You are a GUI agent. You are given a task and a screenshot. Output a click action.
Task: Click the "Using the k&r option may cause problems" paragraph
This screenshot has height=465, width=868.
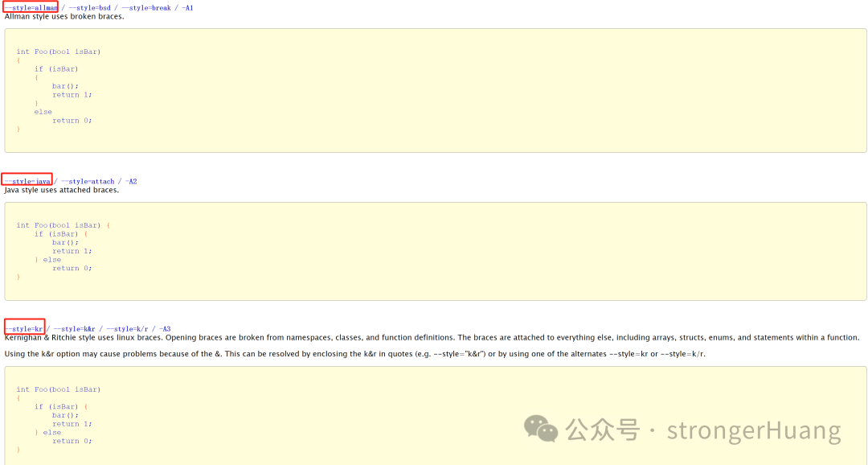coord(355,354)
